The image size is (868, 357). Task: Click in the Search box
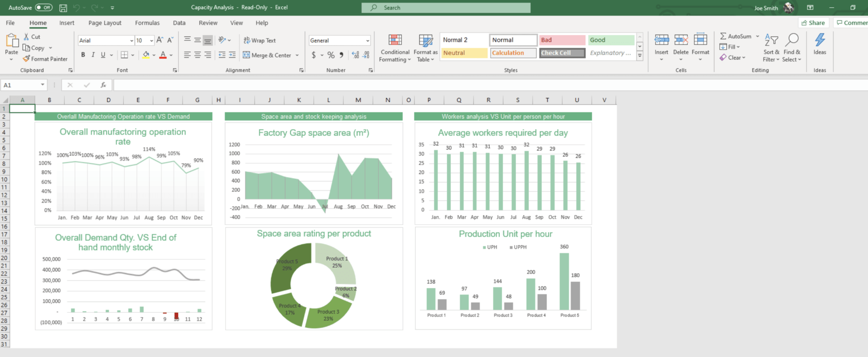tap(446, 8)
